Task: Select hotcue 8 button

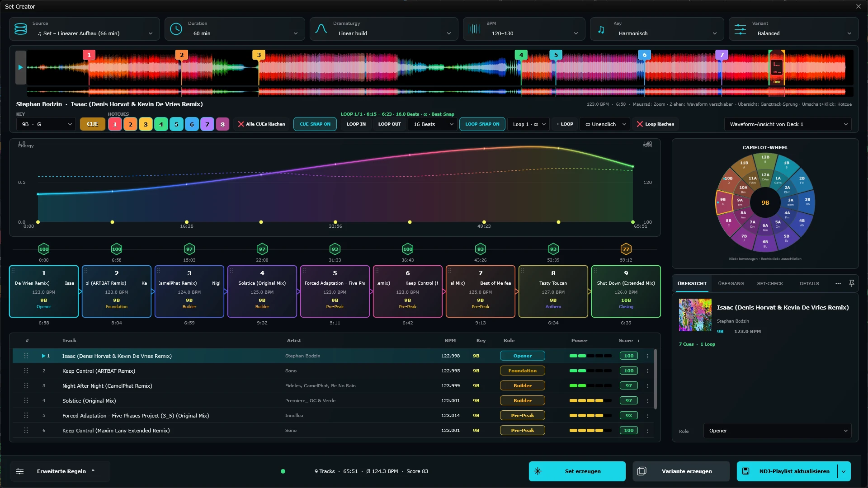Action: pos(222,124)
